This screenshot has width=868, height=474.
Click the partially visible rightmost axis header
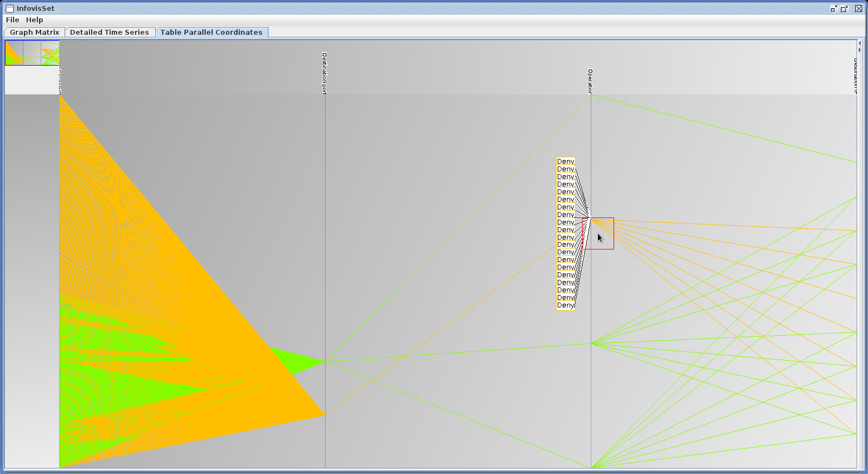point(855,76)
